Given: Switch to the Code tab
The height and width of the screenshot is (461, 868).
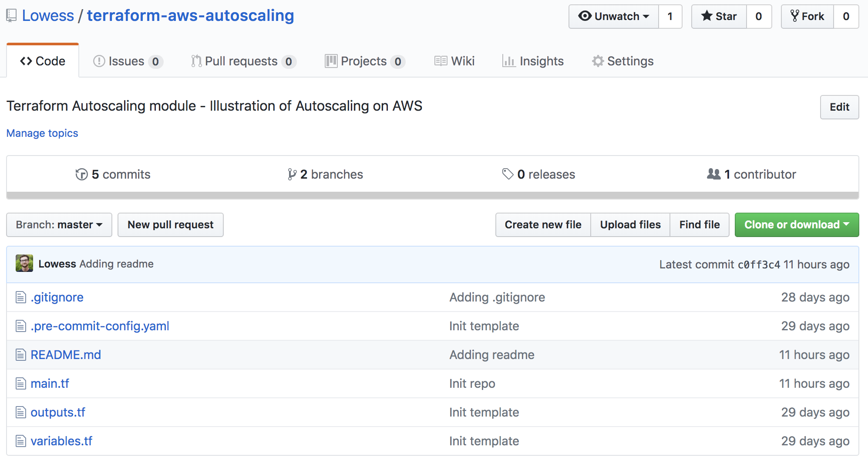Looking at the screenshot, I should coord(43,61).
